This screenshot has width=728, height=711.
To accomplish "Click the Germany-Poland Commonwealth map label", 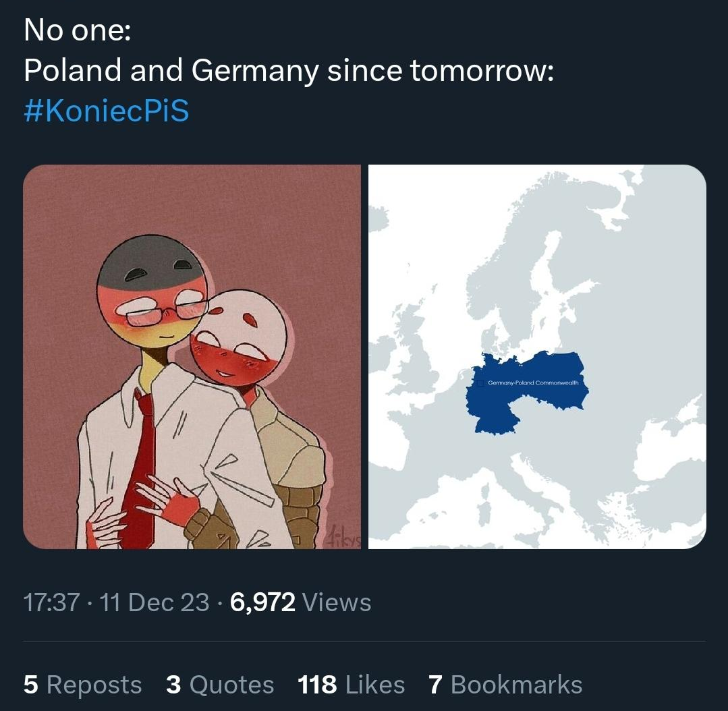I will [x=533, y=382].
